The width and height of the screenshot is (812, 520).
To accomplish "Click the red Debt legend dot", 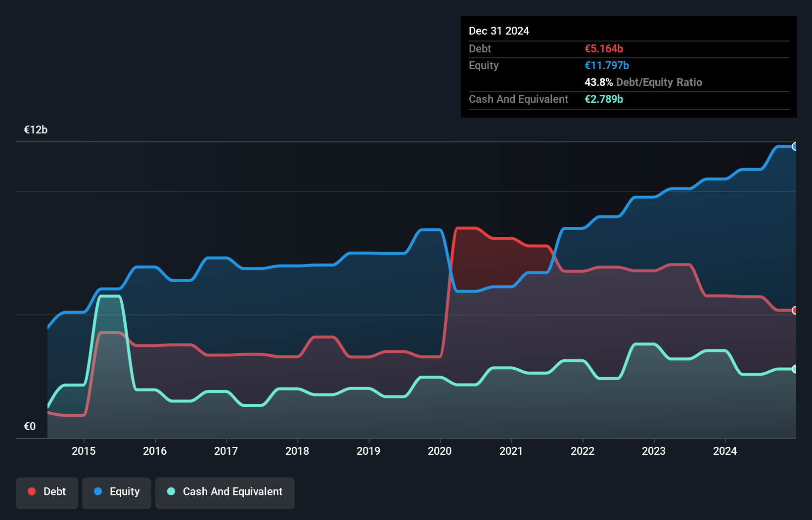I will click(x=32, y=491).
